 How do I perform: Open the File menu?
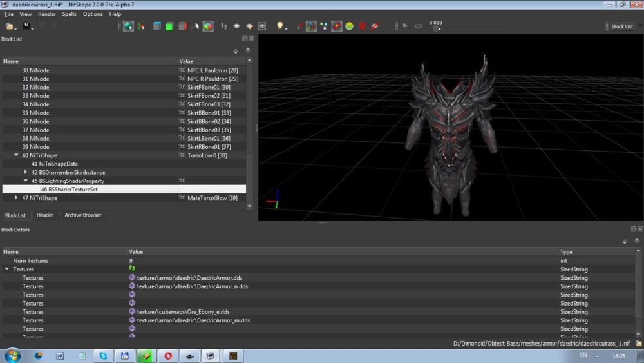click(8, 14)
